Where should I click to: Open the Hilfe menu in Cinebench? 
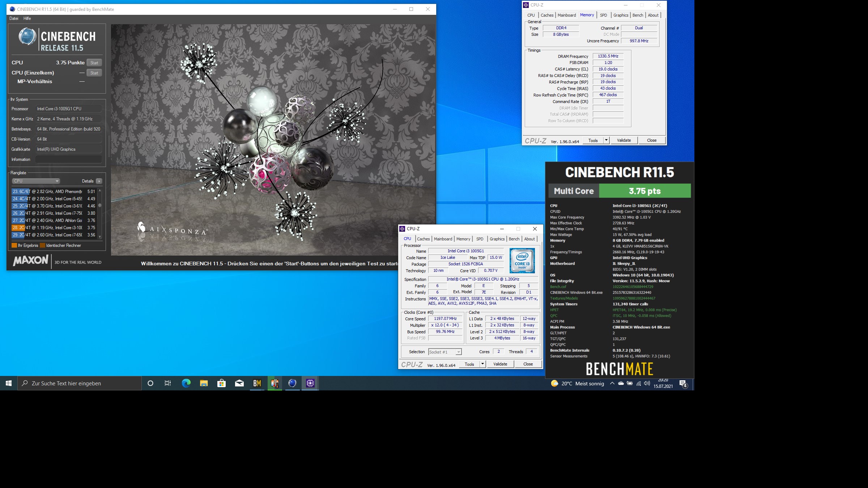[27, 18]
